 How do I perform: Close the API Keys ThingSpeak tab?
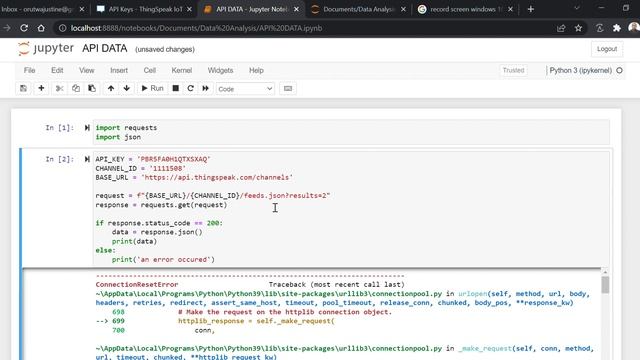(189, 9)
